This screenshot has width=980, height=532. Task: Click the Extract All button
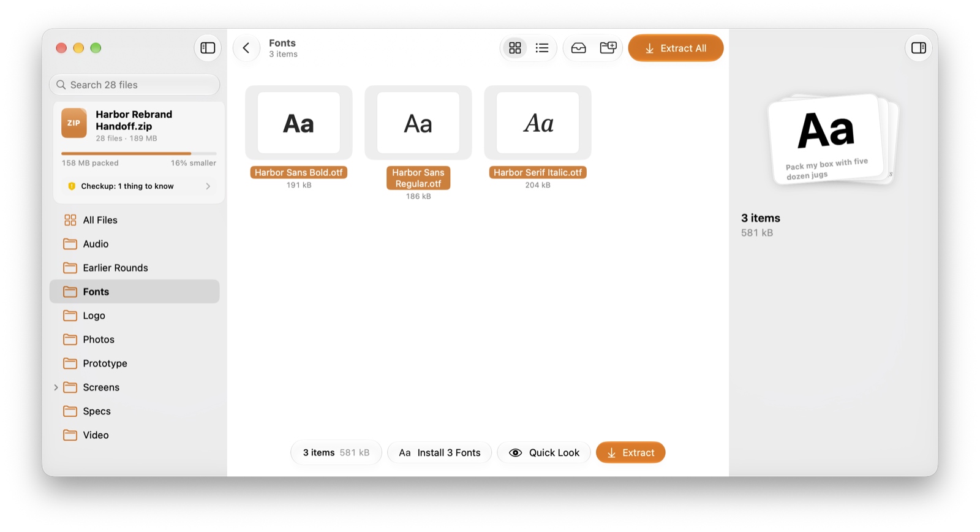[676, 48]
